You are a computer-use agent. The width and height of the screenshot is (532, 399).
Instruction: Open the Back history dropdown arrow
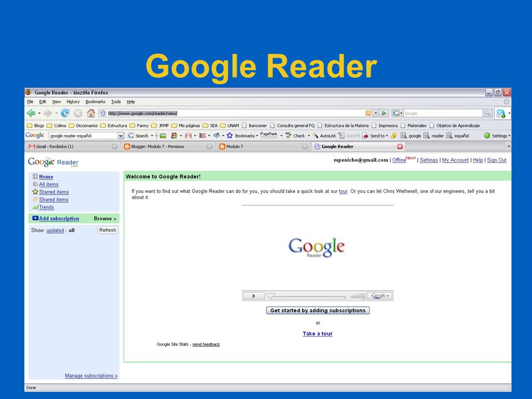pos(39,113)
